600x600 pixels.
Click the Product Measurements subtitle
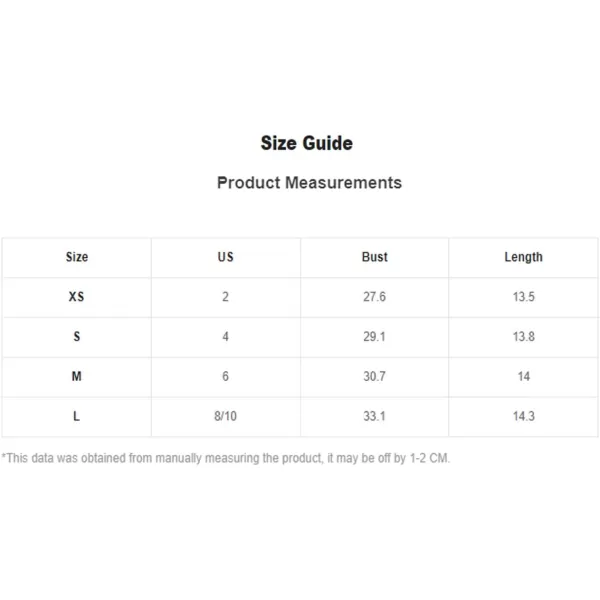coord(309,183)
